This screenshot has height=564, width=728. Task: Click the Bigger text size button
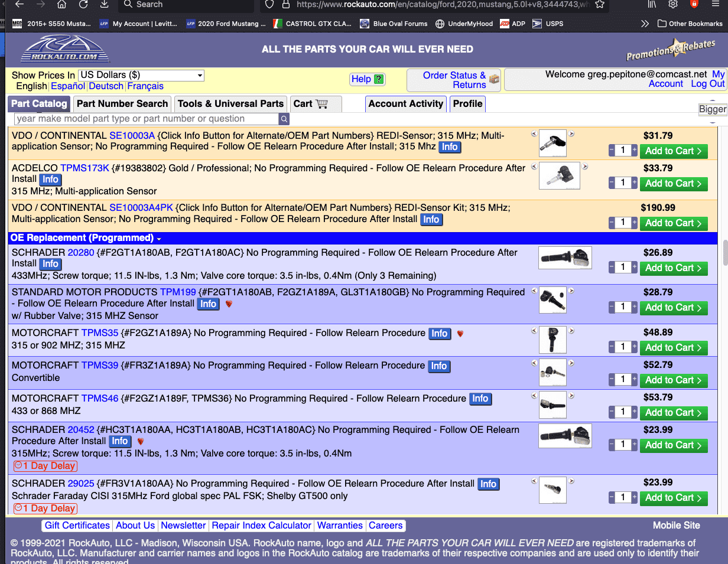tap(713, 109)
